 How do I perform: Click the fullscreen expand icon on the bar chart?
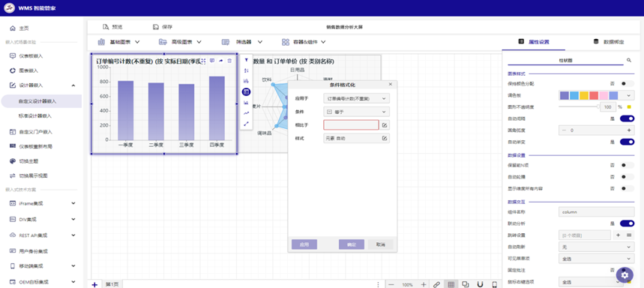click(x=203, y=61)
